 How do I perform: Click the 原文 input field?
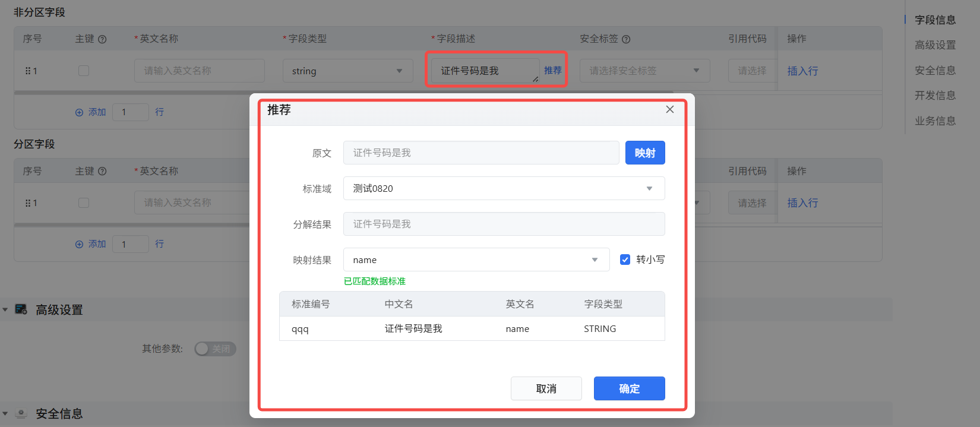[x=481, y=153]
